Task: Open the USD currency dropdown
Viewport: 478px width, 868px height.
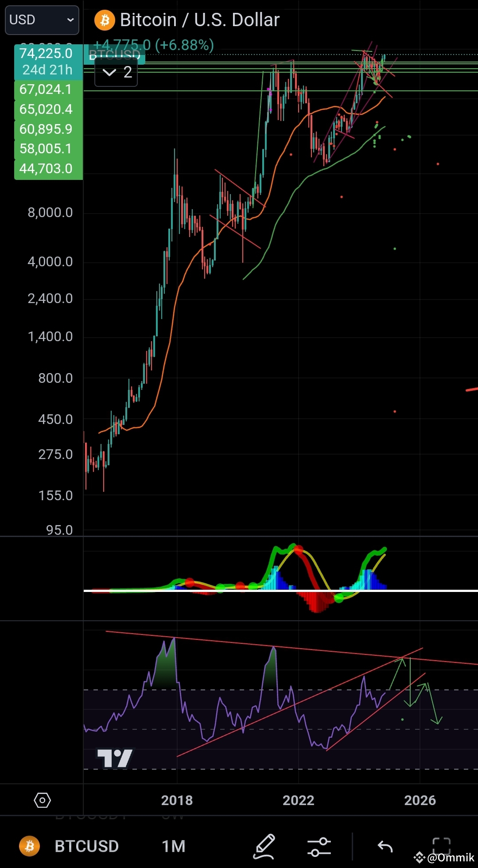Action: tap(42, 20)
